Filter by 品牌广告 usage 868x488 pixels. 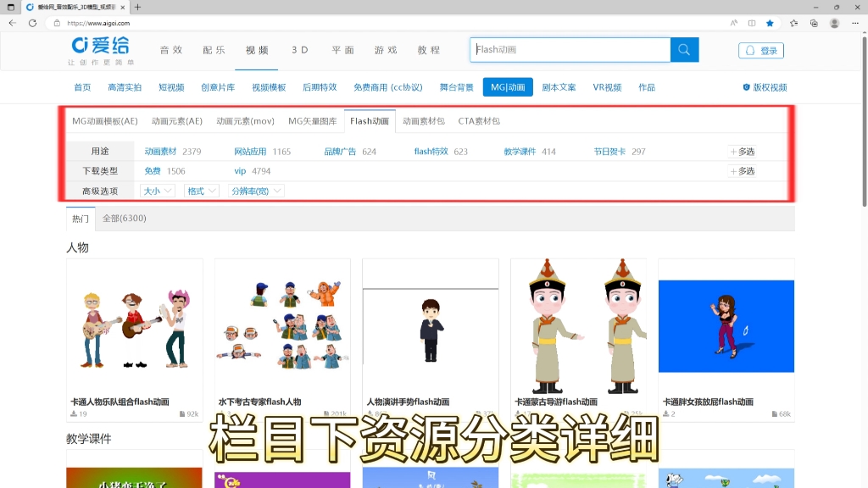340,152
